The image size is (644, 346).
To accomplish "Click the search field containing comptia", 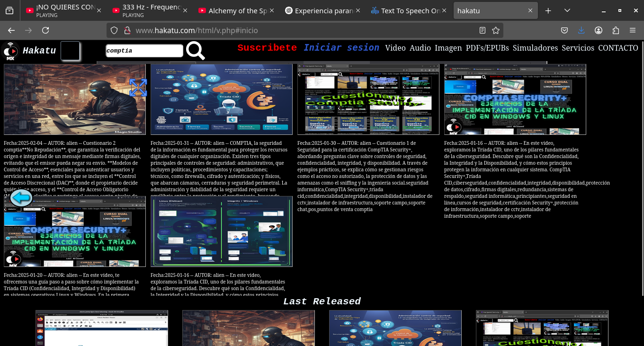I will tap(144, 51).
